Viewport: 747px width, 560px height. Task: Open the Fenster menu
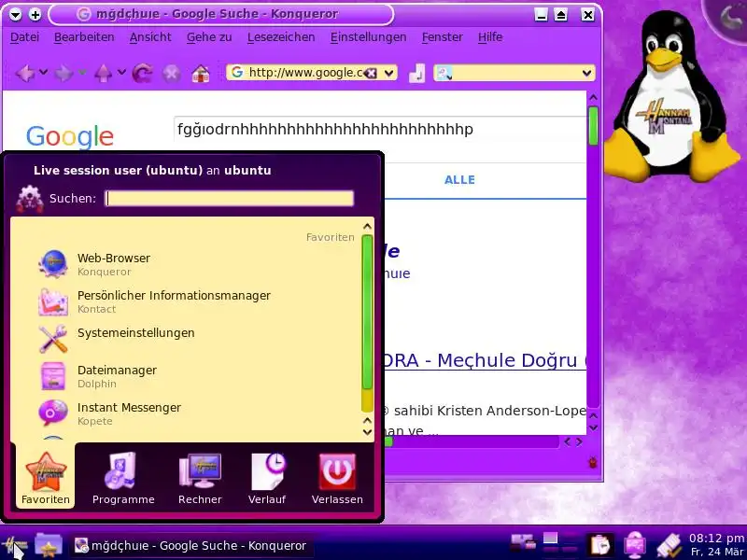coord(442,37)
